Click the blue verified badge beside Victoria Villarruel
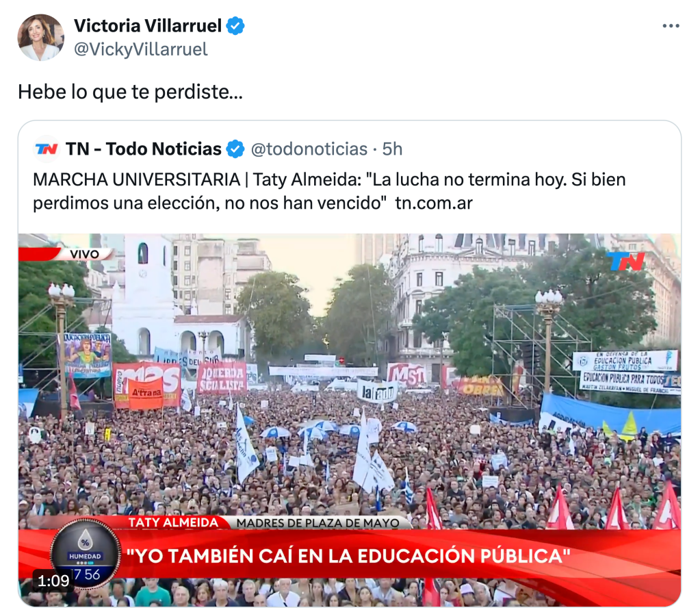The image size is (700, 608). point(235,26)
